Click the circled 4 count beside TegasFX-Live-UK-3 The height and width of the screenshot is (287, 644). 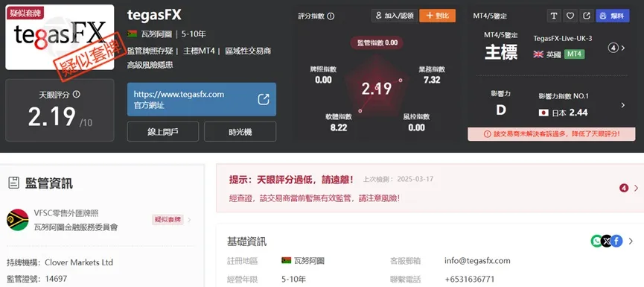613,48
